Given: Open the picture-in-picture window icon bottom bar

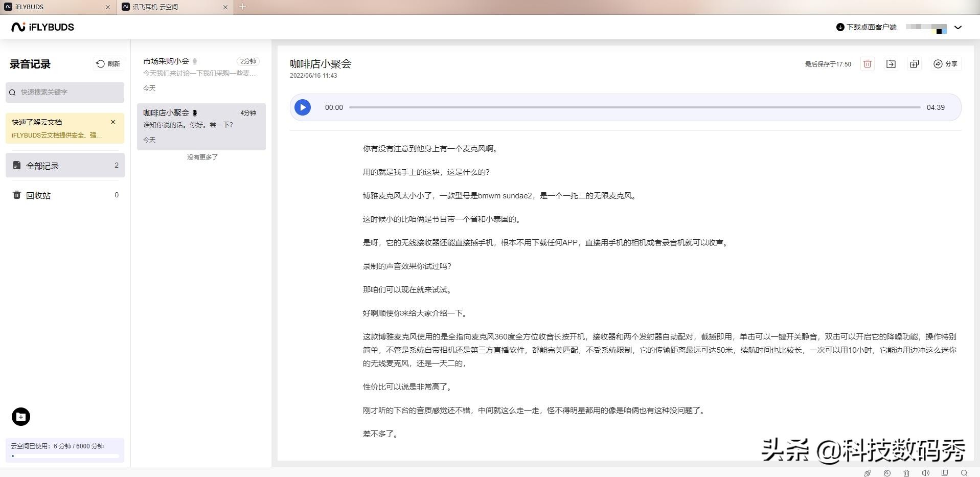Looking at the screenshot, I should tap(945, 473).
